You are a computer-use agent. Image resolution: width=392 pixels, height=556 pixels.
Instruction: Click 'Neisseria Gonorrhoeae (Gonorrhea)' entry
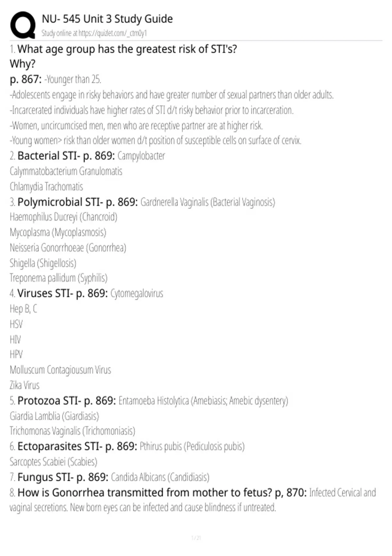click(68, 248)
